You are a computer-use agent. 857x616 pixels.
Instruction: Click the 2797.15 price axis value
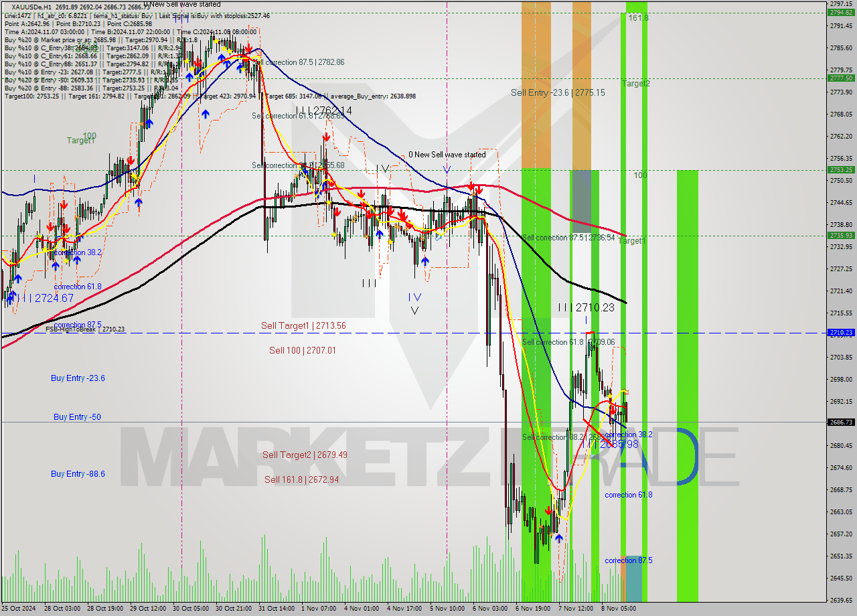pyautogui.click(x=841, y=3)
